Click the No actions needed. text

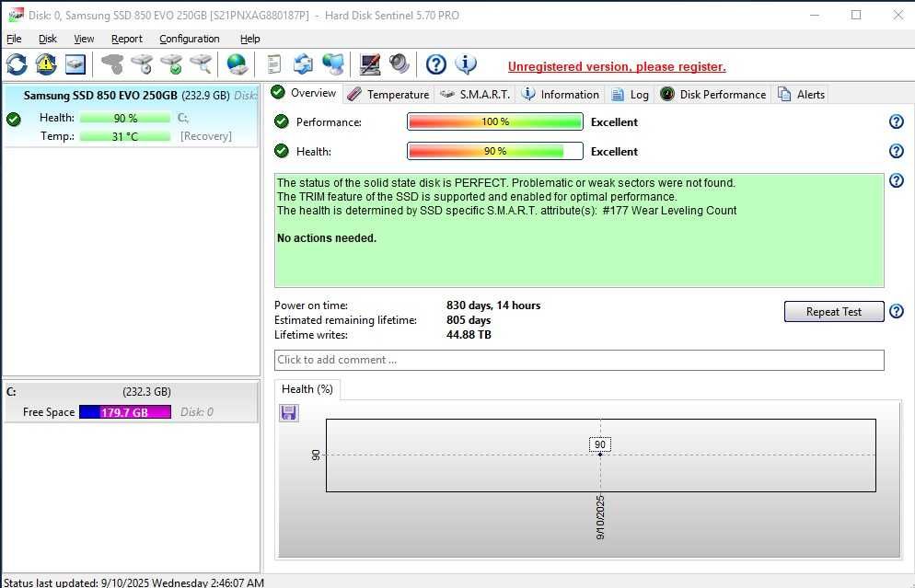coord(327,238)
